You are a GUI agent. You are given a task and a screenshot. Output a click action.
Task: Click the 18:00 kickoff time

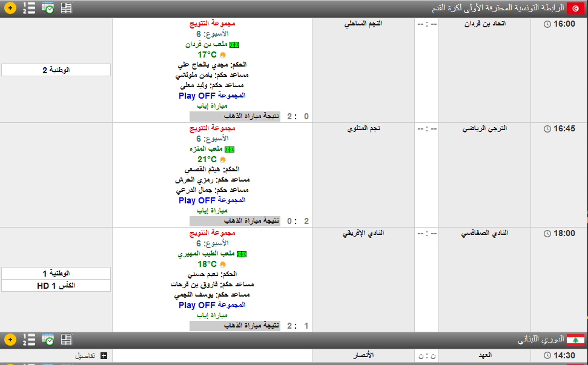point(564,234)
